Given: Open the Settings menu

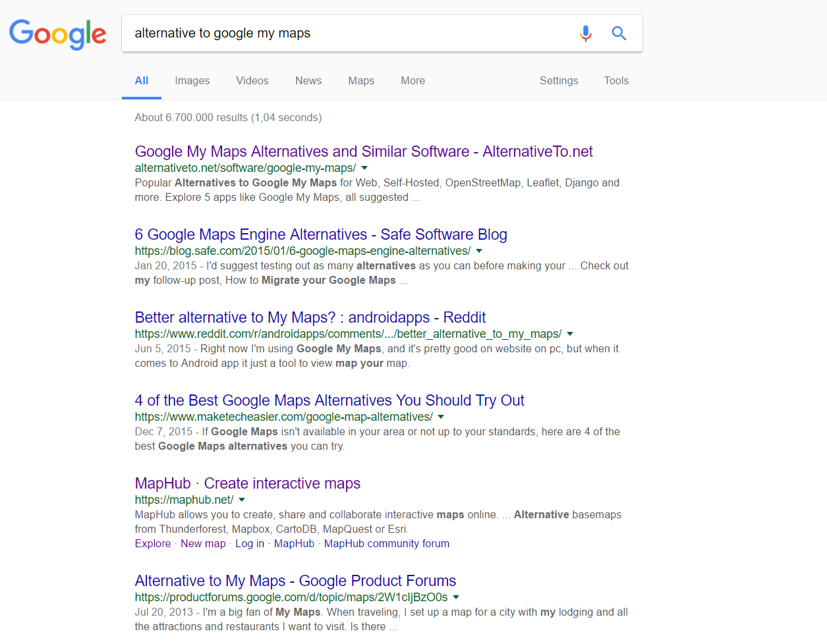Looking at the screenshot, I should tap(559, 80).
